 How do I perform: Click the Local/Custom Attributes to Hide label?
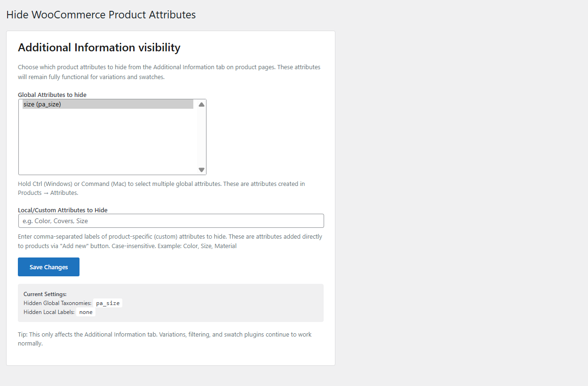[x=63, y=210]
